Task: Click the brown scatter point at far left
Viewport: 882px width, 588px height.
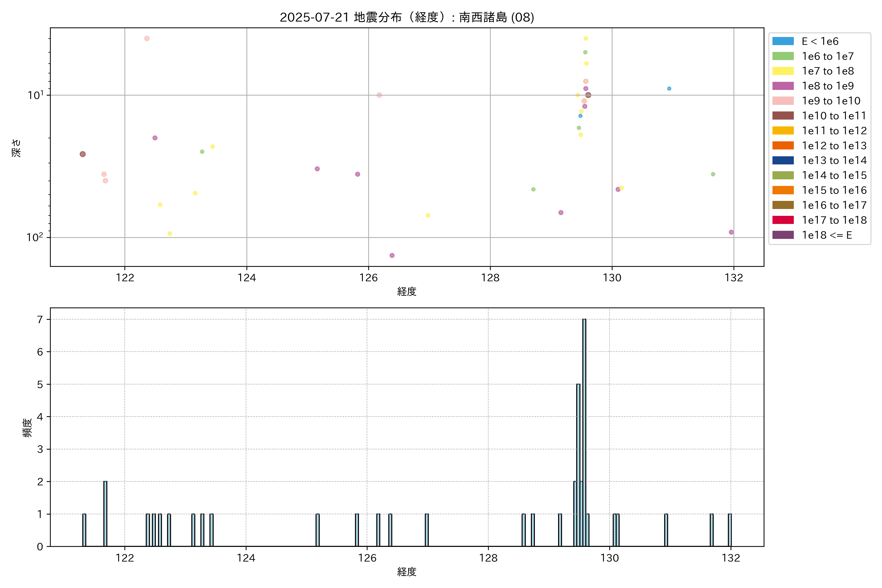Action: pos(83,154)
